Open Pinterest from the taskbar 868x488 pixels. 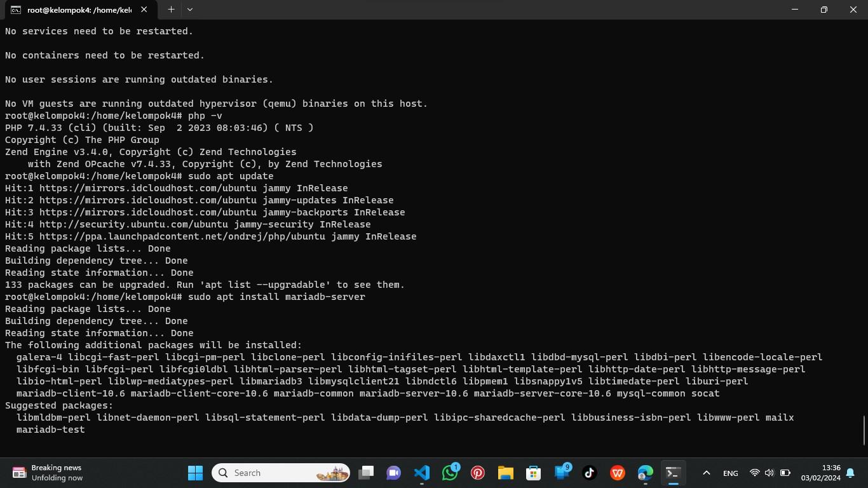(478, 473)
